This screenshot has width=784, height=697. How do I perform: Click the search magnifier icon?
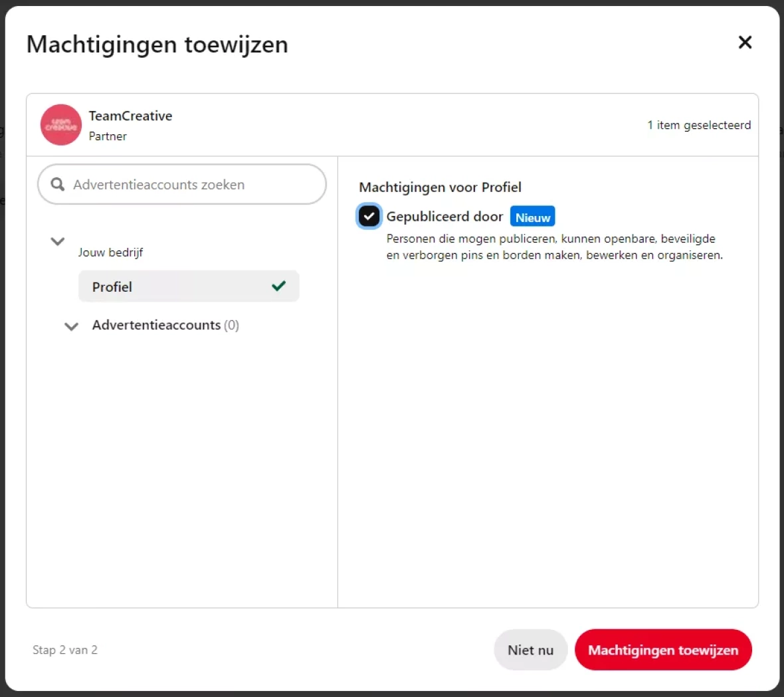point(58,185)
